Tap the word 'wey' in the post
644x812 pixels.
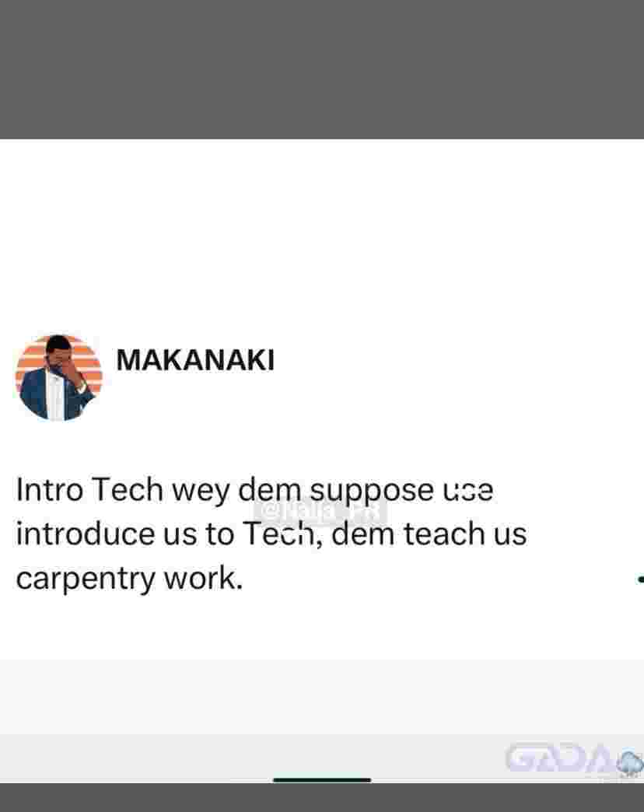pos(201,491)
